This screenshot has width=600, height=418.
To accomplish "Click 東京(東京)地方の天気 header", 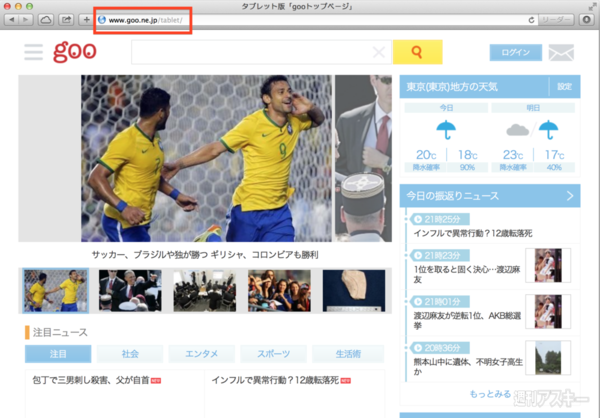I will coord(452,87).
